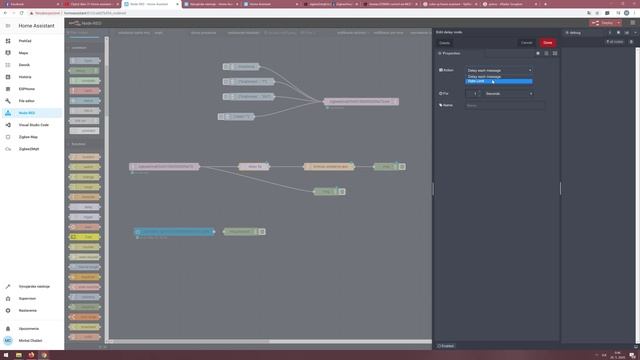
Task: Adjust the For delay value stepper
Action: (x=479, y=94)
